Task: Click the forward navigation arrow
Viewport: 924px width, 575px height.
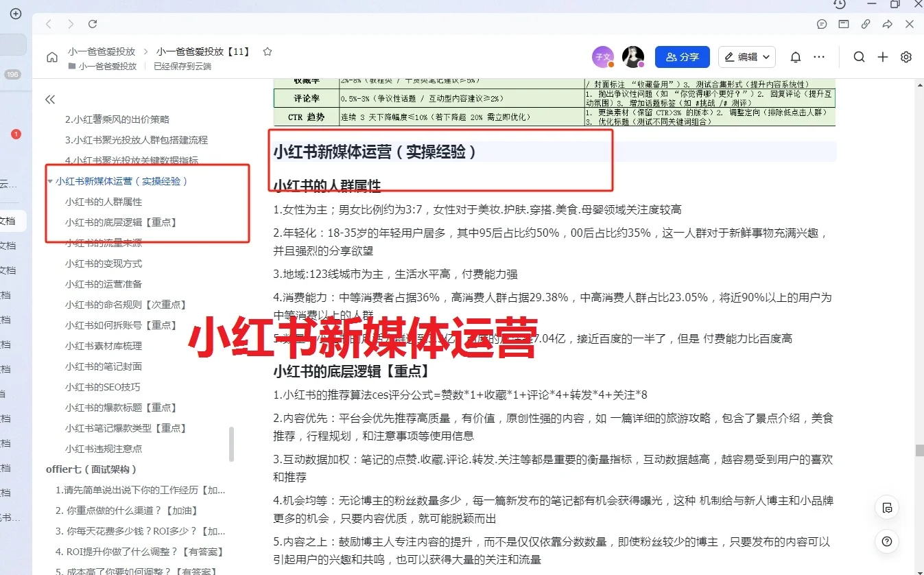Action: pos(71,24)
